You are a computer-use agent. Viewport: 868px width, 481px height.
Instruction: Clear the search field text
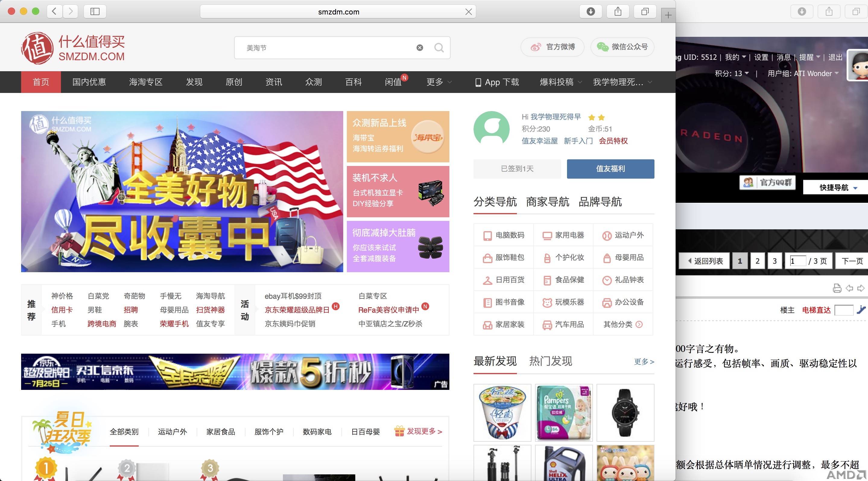point(420,48)
